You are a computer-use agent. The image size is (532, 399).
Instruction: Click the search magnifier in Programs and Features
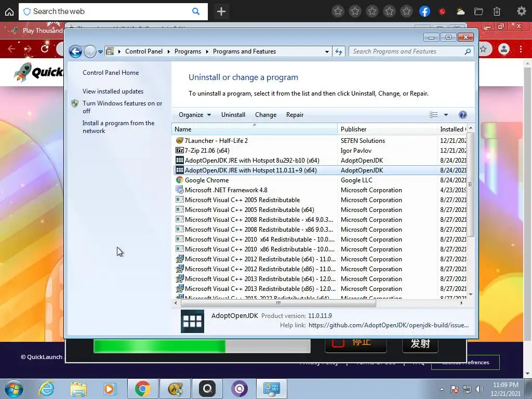pos(468,51)
